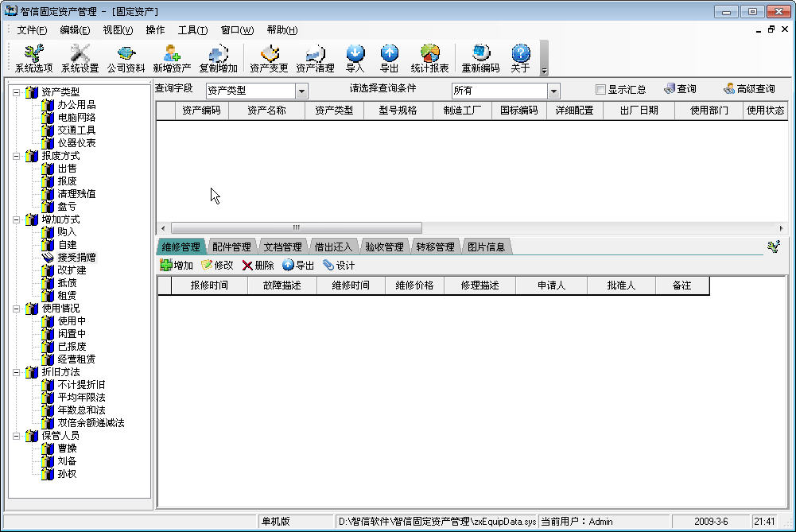The image size is (796, 532).
Task: Click the 维修价格 column header
Action: [x=414, y=285]
